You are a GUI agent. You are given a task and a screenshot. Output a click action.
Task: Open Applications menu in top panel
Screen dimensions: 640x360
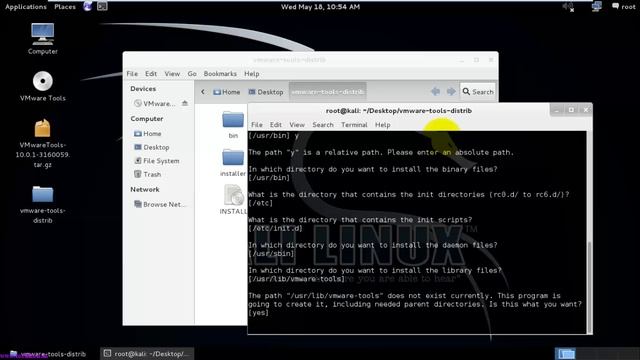[26, 7]
